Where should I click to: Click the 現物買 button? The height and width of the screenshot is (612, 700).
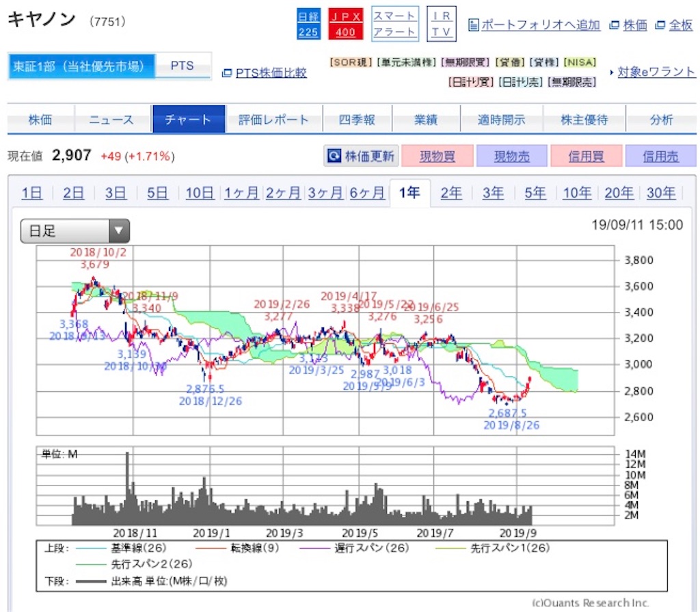(437, 156)
